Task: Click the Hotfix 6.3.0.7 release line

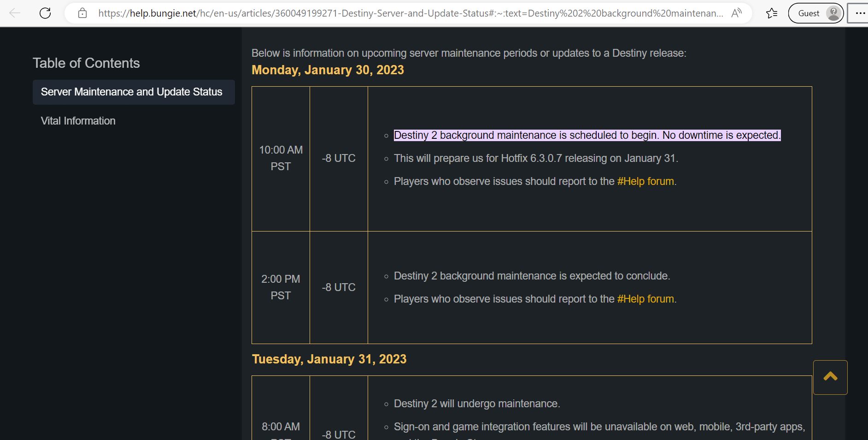Action: pyautogui.click(x=536, y=158)
